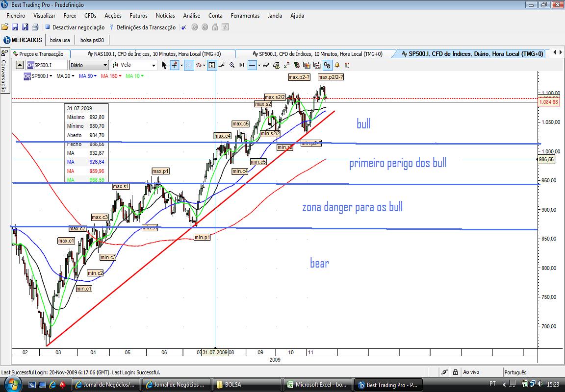The height and width of the screenshot is (392, 565).
Task: Click the open folder icon in toolbar
Action: pyautogui.click(x=5, y=27)
